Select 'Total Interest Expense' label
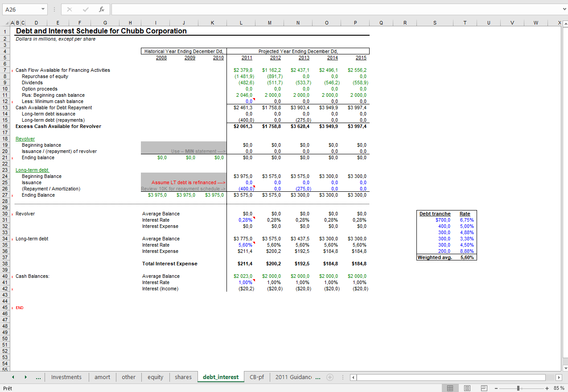This screenshot has width=568, height=392. (x=170, y=264)
